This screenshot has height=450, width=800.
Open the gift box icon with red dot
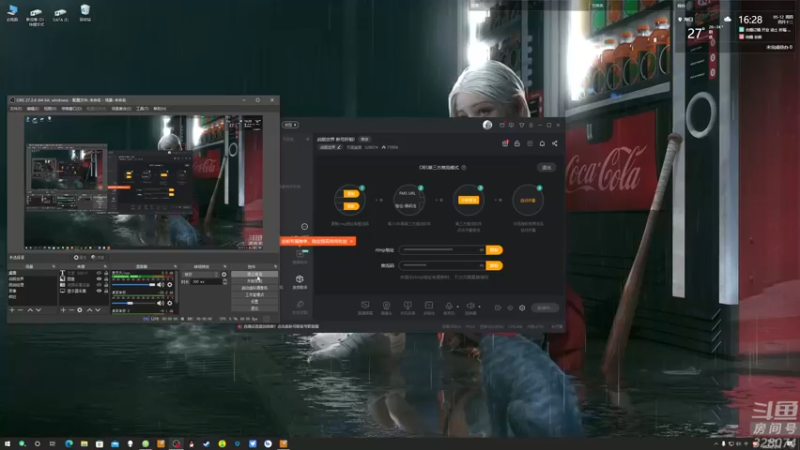[505, 143]
